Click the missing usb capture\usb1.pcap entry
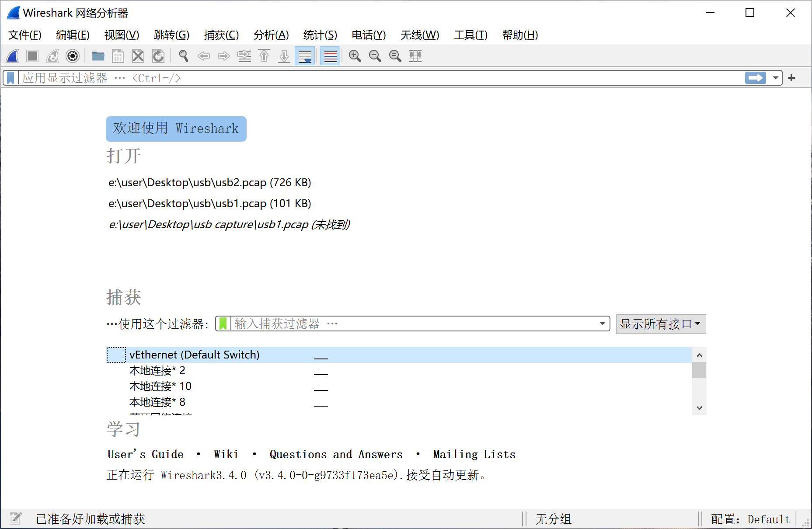This screenshot has width=812, height=529. [230, 225]
